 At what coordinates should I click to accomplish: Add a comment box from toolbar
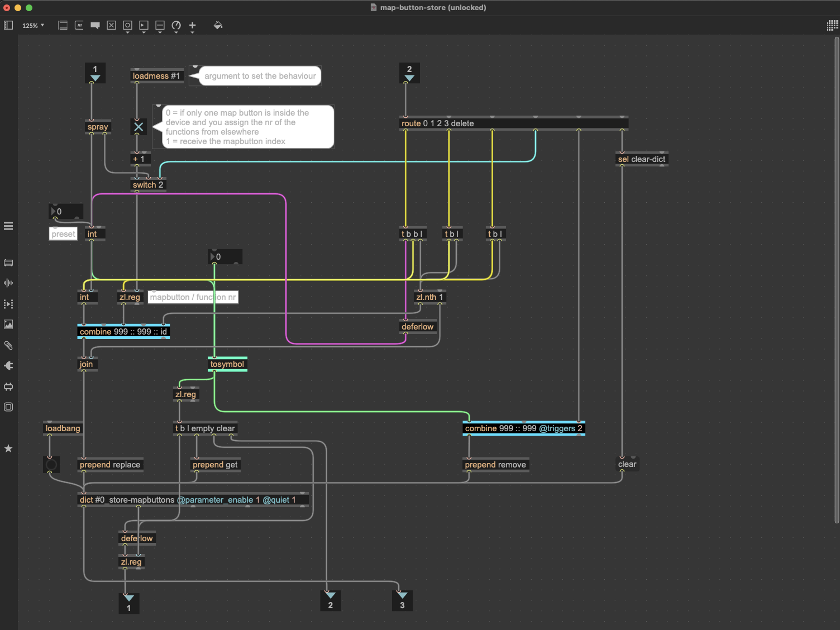pos(95,26)
